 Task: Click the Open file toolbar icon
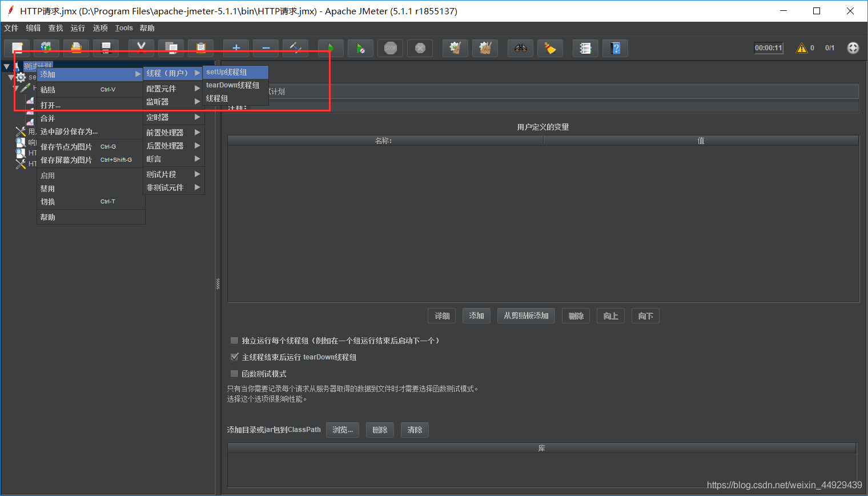click(76, 48)
